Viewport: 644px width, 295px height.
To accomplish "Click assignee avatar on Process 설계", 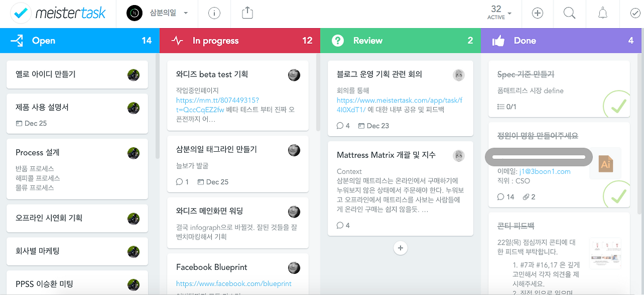I will (x=133, y=153).
